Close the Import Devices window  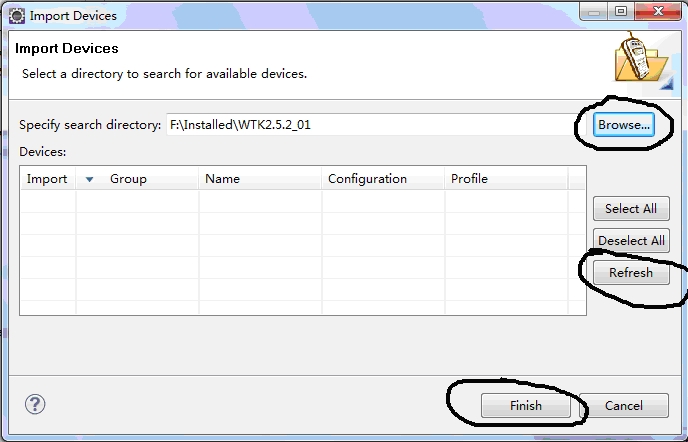[658, 11]
